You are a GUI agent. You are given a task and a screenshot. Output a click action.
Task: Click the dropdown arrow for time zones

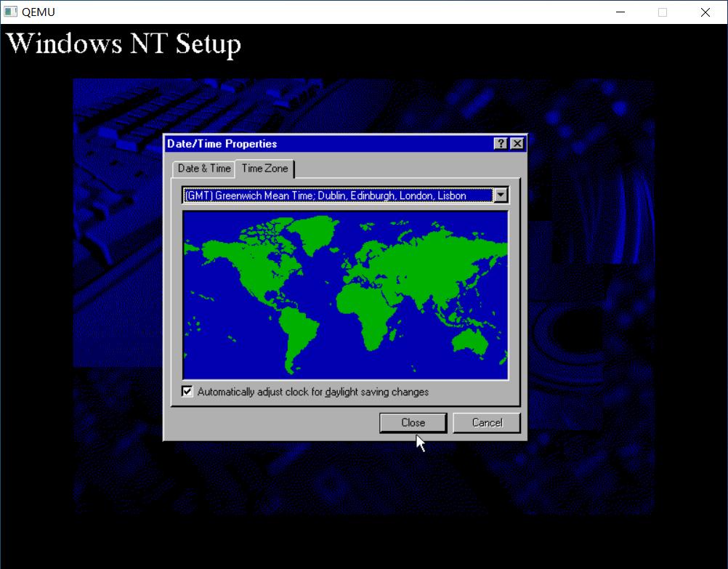(x=501, y=195)
